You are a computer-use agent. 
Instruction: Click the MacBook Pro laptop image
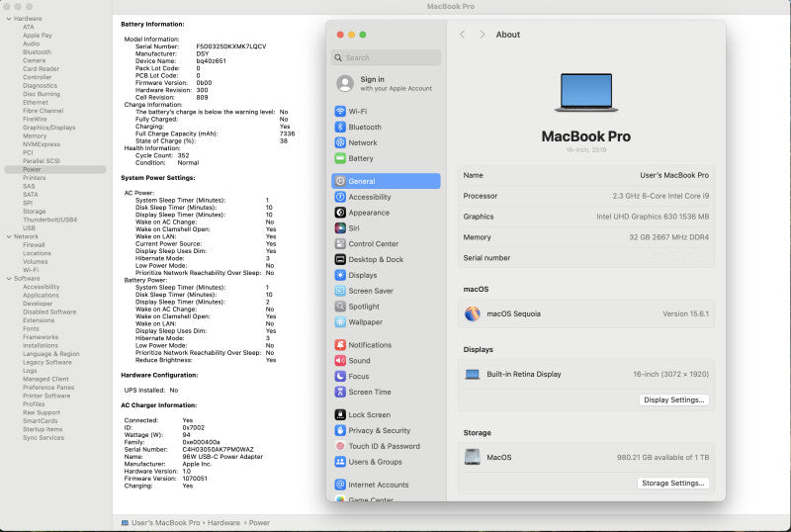coord(586,92)
